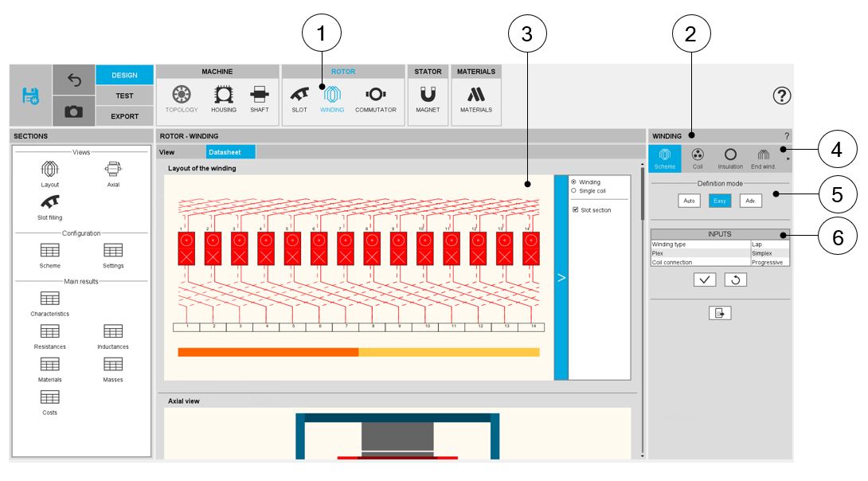Image resolution: width=868 pixels, height=481 pixels.
Task: Choose Adv. definition mode
Action: [x=751, y=201]
